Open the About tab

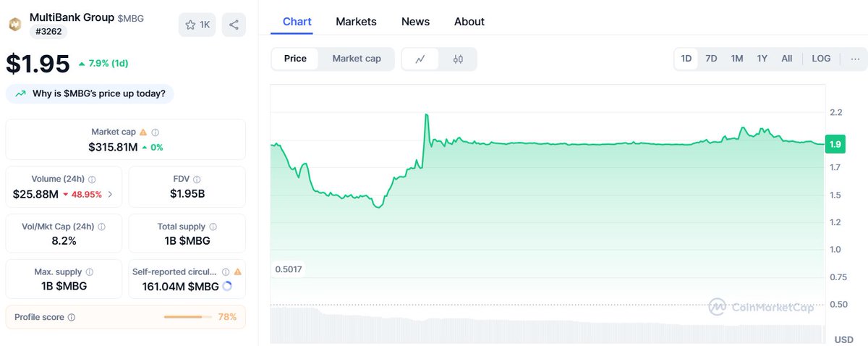click(469, 22)
